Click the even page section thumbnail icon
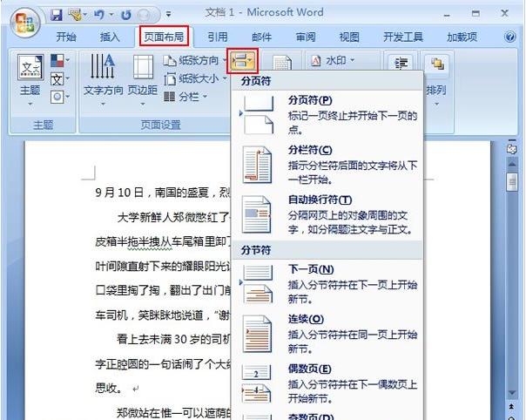Viewport: 526px width, 420px height. point(257,383)
